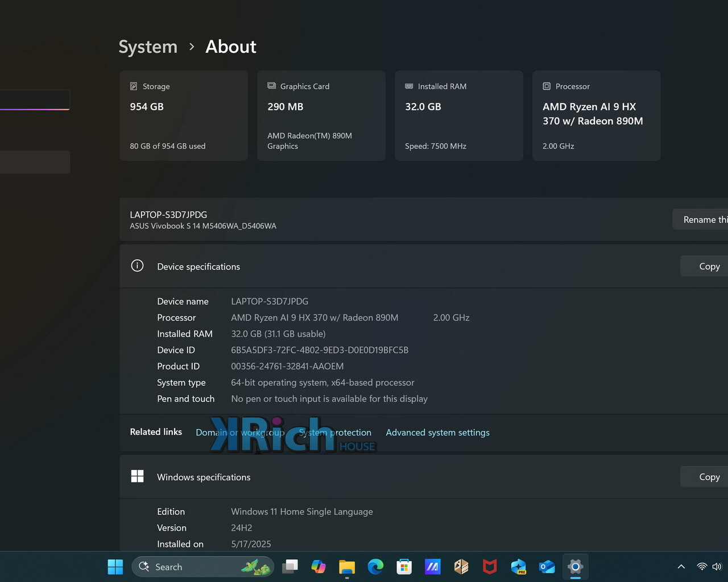Show hidden system tray icons
The width and height of the screenshot is (728, 582).
click(681, 567)
